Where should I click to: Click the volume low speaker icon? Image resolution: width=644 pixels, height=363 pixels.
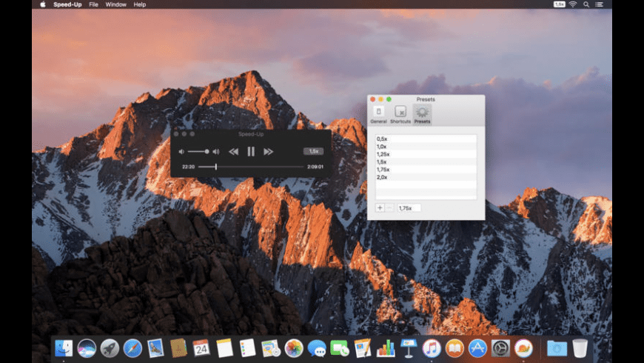[181, 152]
